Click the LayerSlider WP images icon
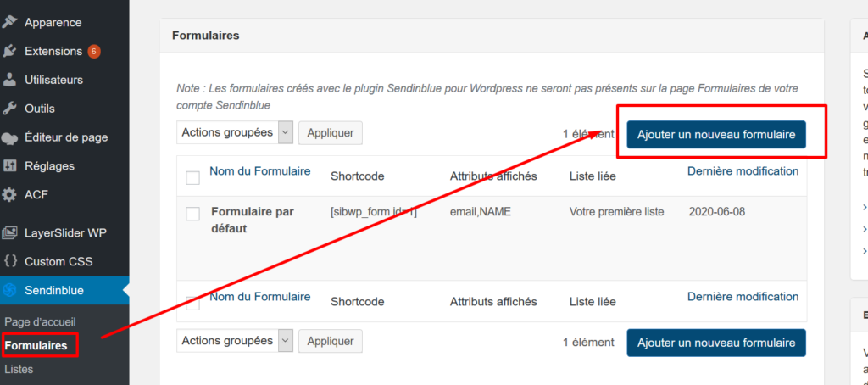 [x=9, y=232]
